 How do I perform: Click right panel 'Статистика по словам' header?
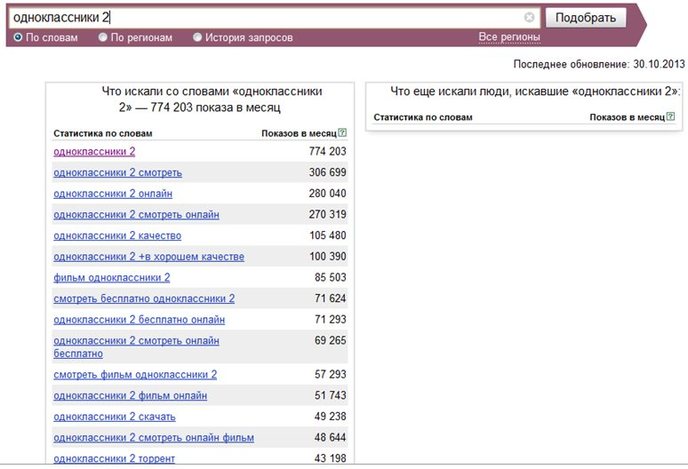(423, 117)
